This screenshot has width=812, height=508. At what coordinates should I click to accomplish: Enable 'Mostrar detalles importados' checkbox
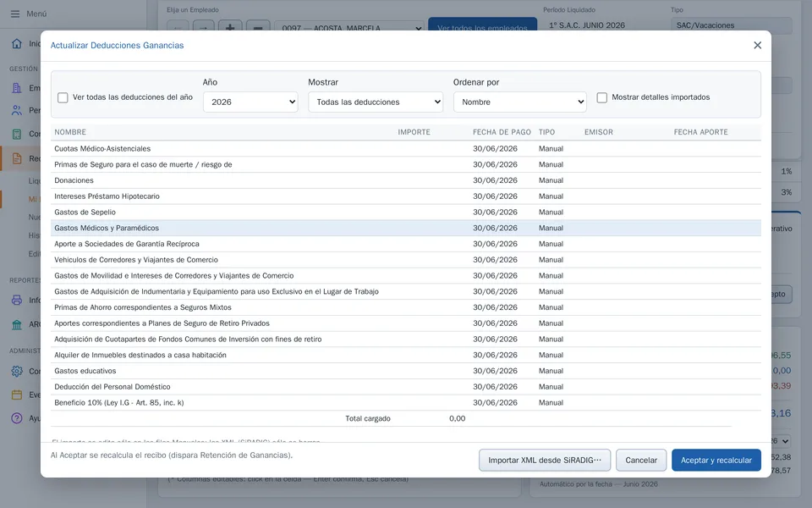coord(601,97)
